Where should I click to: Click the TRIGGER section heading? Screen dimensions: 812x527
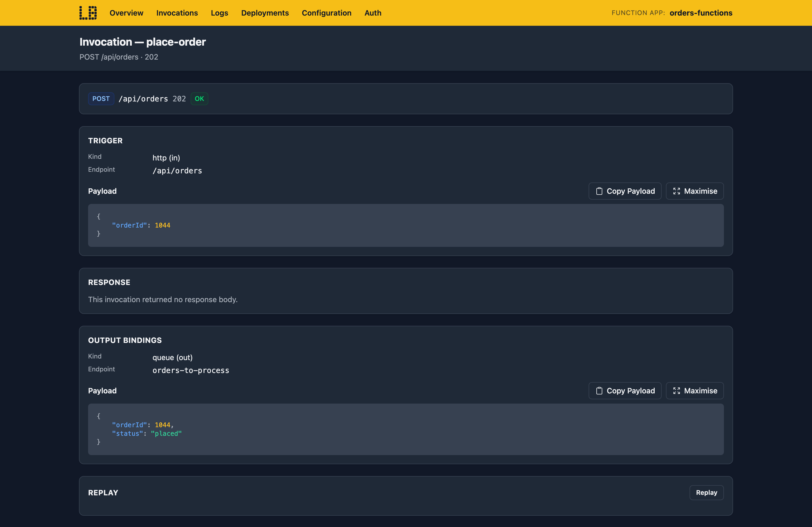[x=105, y=140]
